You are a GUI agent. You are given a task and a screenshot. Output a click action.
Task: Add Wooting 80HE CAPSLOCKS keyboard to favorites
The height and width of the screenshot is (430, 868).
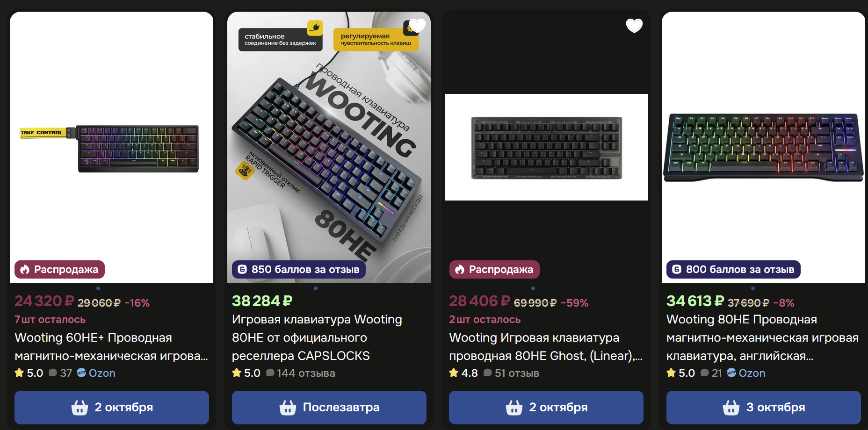tap(417, 25)
